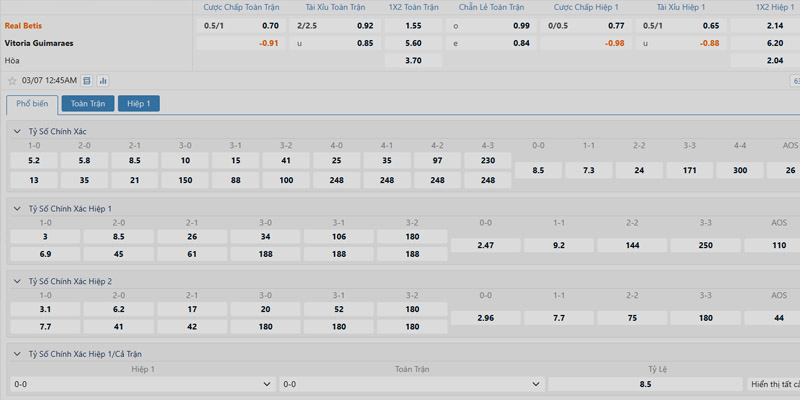This screenshot has width=800, height=400.
Task: Bet full-match 3-2 score at 41
Action: (x=286, y=160)
